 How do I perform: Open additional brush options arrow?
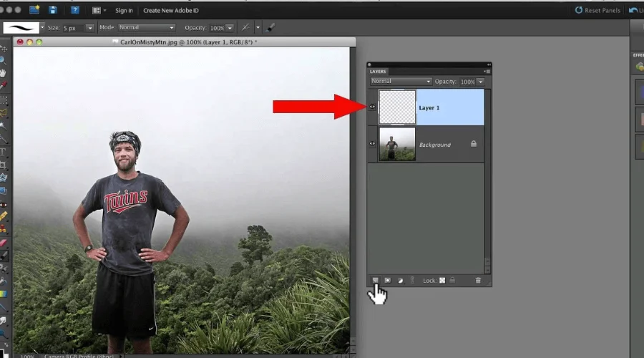pyautogui.click(x=258, y=27)
